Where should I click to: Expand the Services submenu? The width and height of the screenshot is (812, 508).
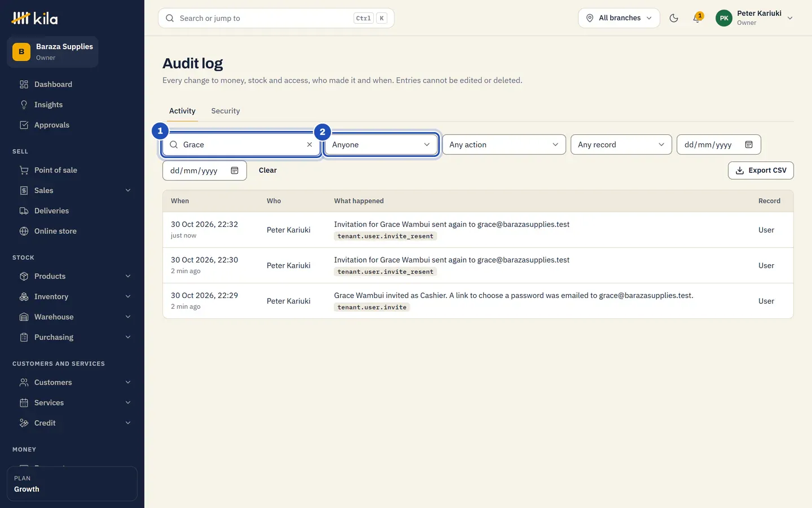click(128, 402)
